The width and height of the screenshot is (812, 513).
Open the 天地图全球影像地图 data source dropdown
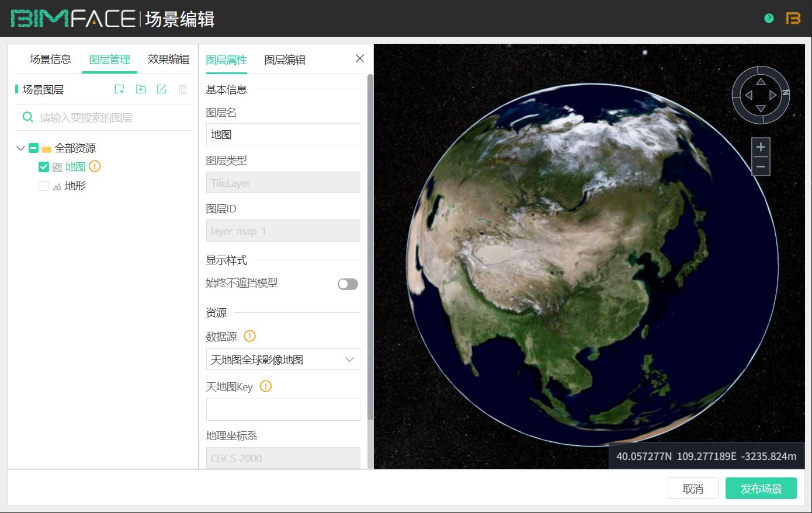pyautogui.click(x=283, y=360)
